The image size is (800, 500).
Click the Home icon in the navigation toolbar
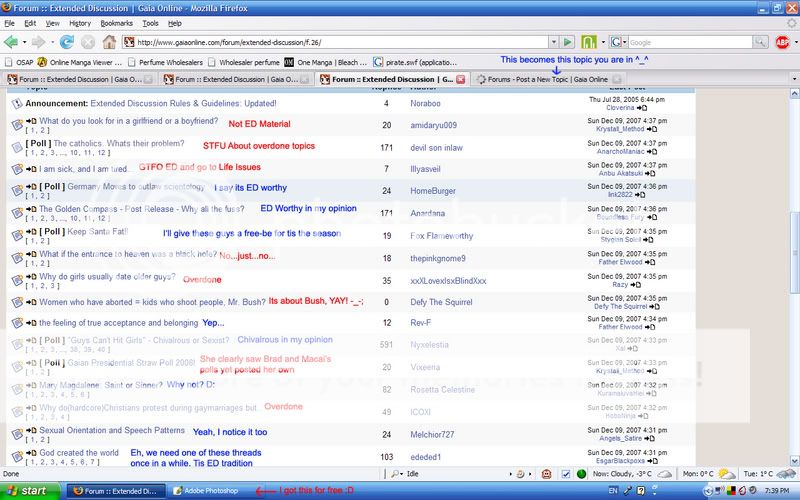[x=111, y=42]
